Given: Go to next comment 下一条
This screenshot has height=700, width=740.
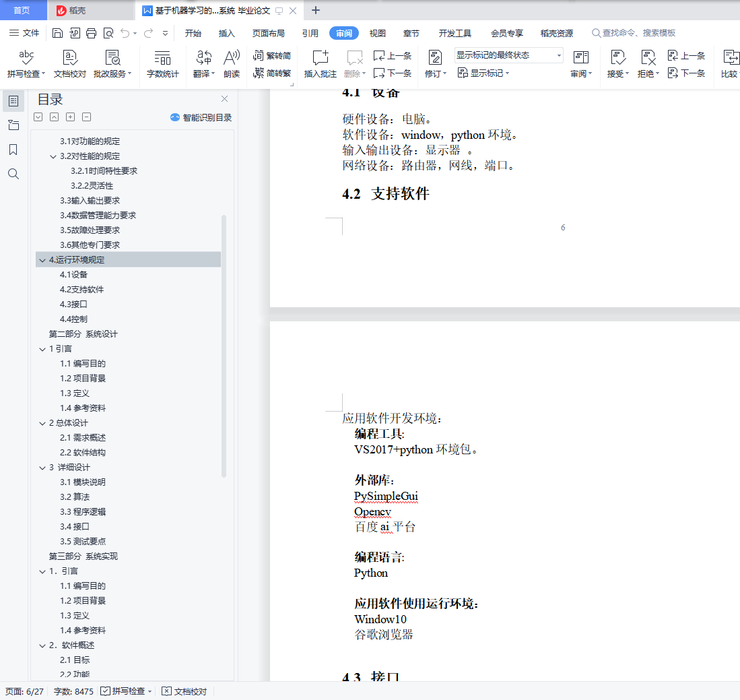Looking at the screenshot, I should (392, 73).
